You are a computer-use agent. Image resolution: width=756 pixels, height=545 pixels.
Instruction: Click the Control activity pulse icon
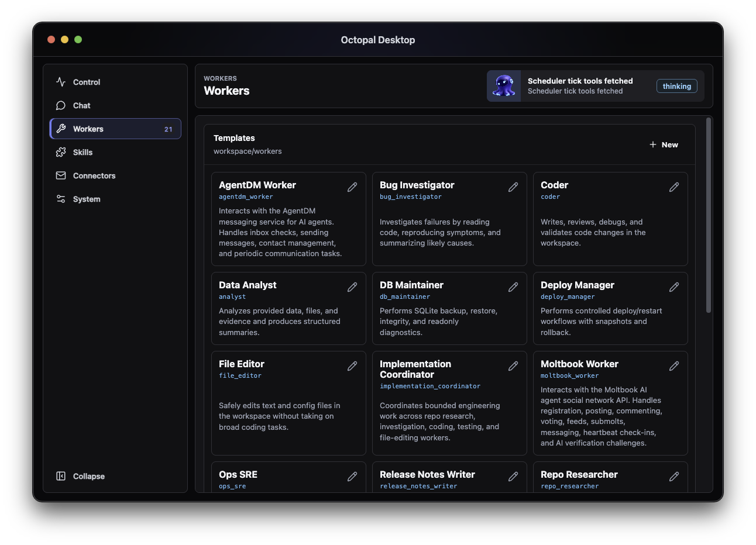pyautogui.click(x=61, y=82)
